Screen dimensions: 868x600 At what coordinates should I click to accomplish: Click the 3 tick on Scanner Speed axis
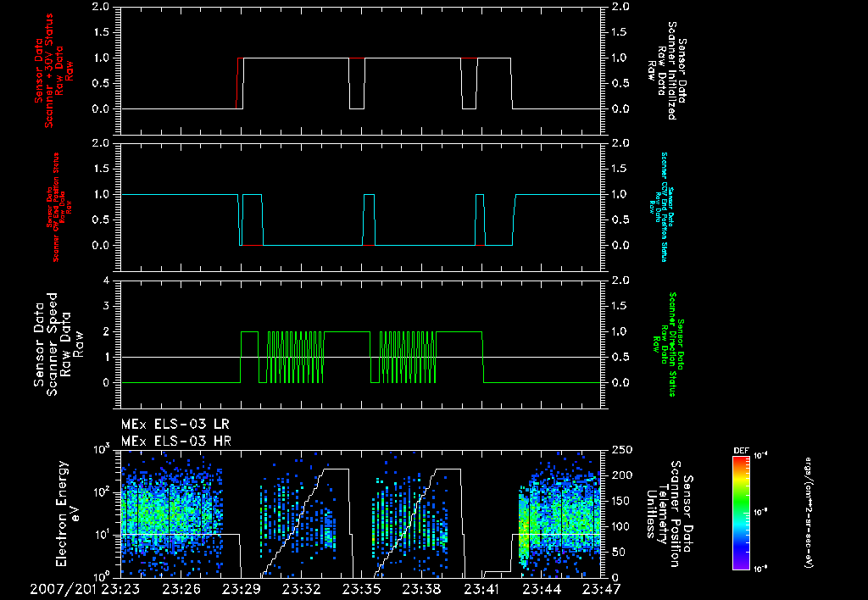point(106,306)
